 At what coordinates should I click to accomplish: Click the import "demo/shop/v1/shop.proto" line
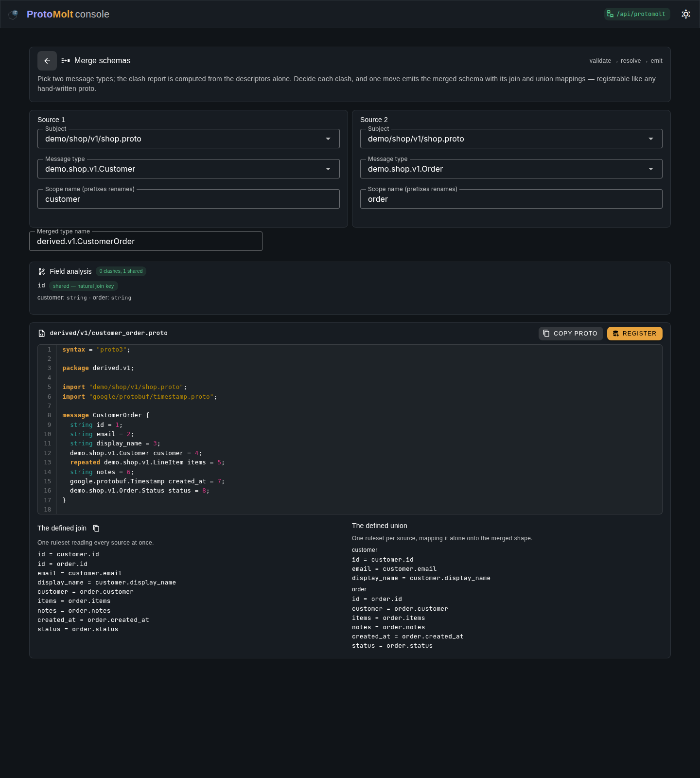(x=124, y=387)
